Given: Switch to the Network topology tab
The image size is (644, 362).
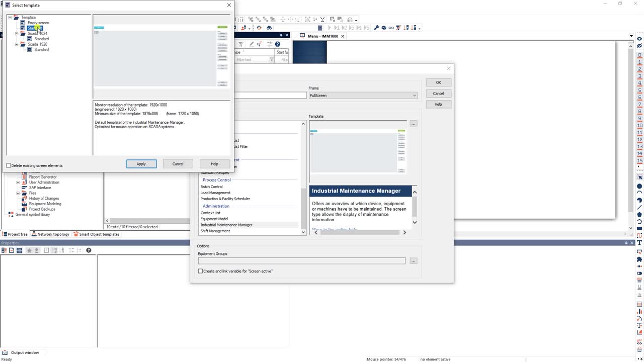Looking at the screenshot, I should 50,234.
